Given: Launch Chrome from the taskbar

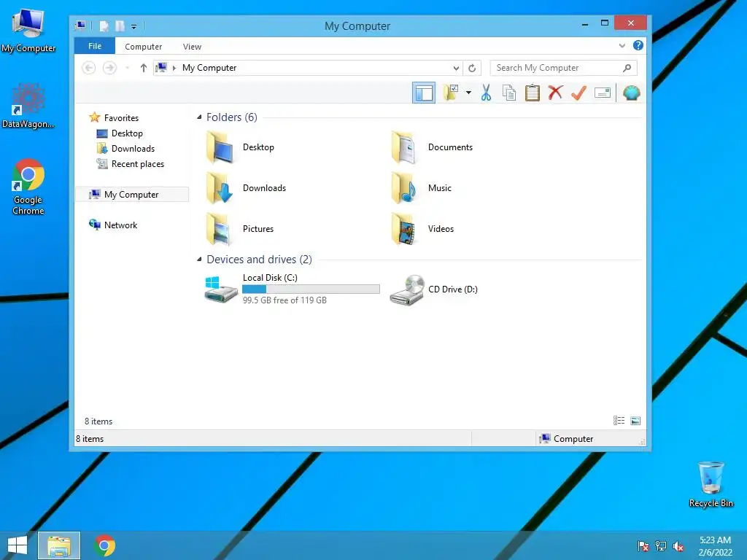Looking at the screenshot, I should click(105, 545).
